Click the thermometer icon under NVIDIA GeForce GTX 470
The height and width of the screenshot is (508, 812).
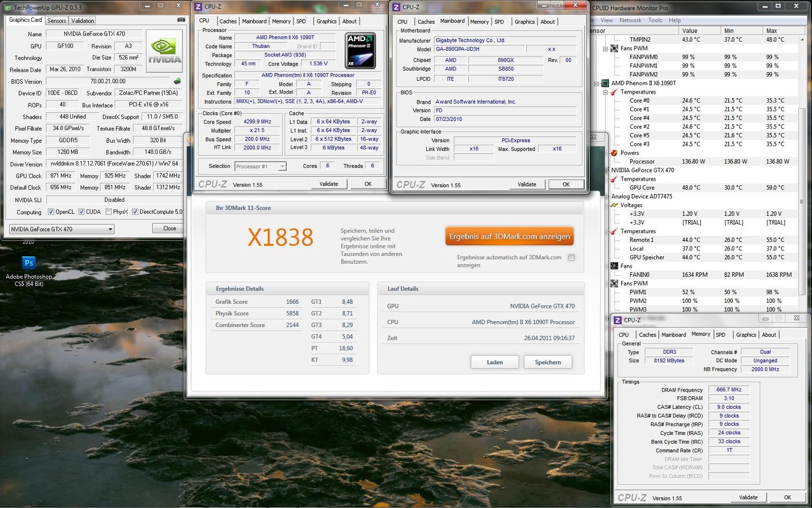(614, 179)
